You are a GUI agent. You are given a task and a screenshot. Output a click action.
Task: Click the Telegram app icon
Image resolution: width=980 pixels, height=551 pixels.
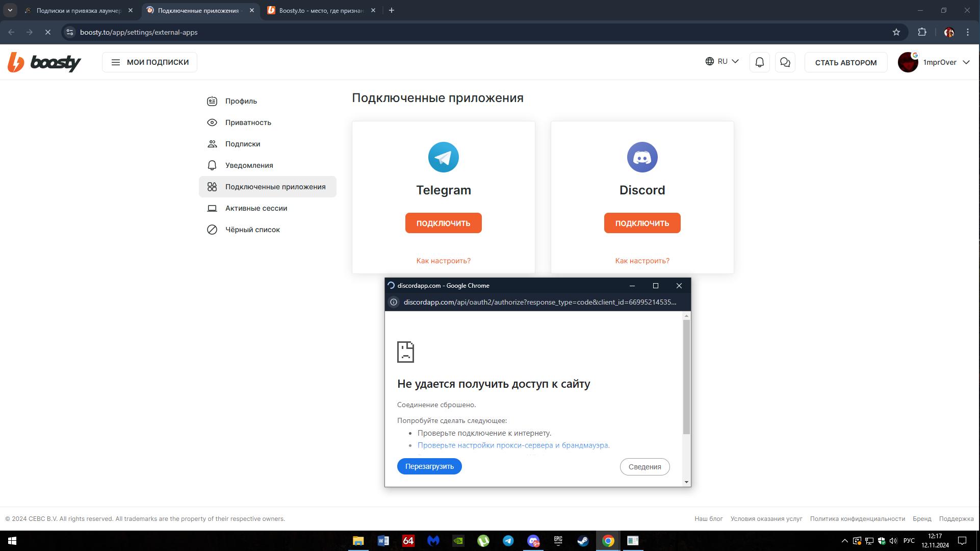[443, 157]
